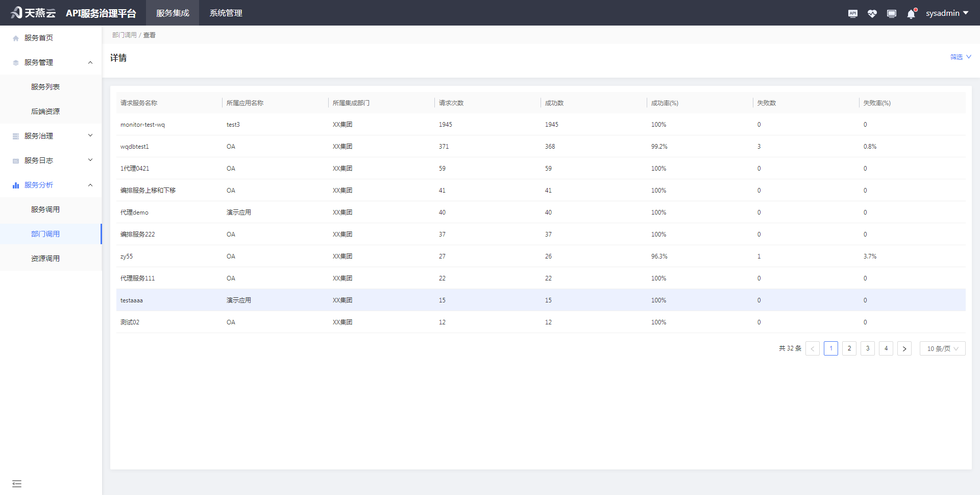Expand the 筛选 filter panel
Image resolution: width=980 pixels, height=495 pixels.
[x=960, y=57]
